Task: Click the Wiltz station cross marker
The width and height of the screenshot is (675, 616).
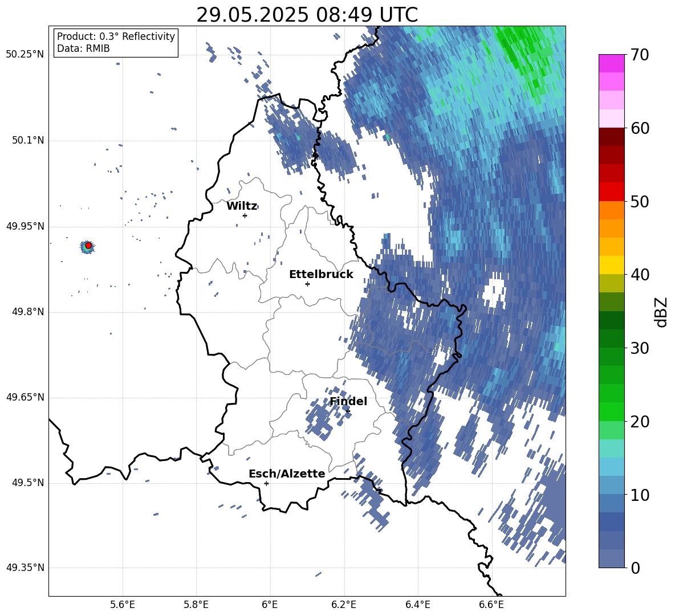Action: [x=245, y=215]
